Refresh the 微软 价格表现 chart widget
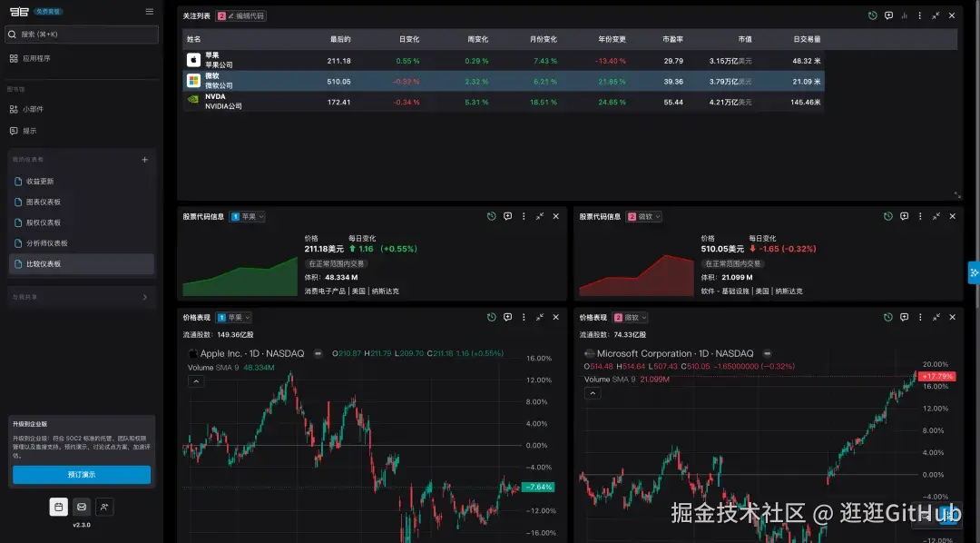980x543 pixels. [888, 317]
